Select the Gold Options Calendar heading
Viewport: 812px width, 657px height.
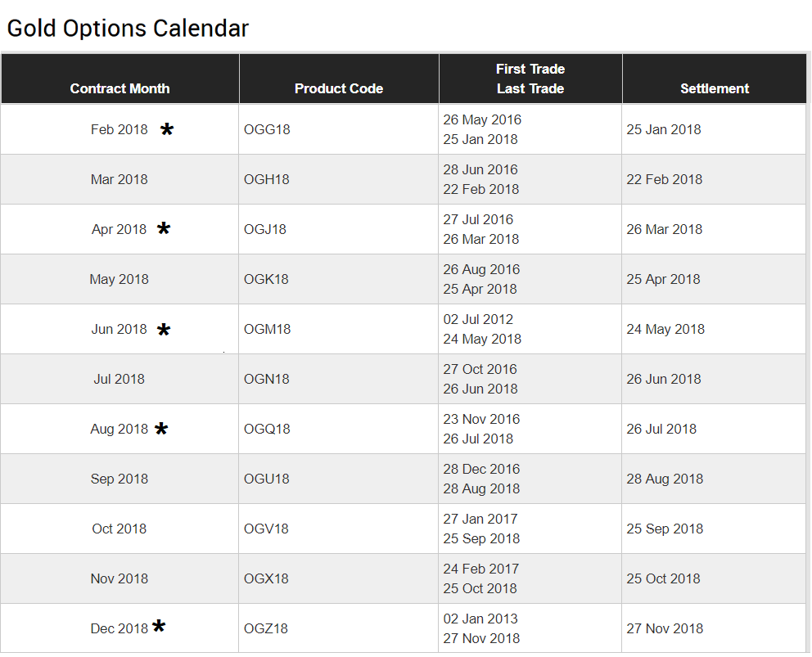(x=128, y=29)
